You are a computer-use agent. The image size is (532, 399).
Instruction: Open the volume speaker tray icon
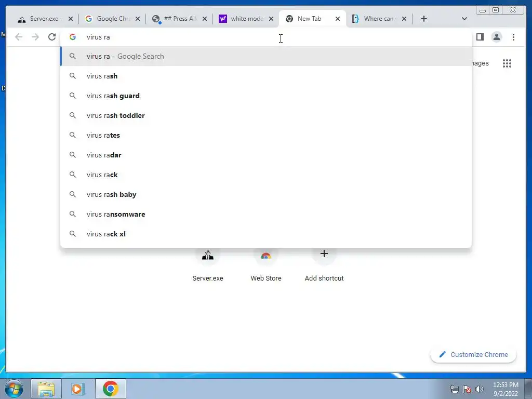pyautogui.click(x=480, y=389)
